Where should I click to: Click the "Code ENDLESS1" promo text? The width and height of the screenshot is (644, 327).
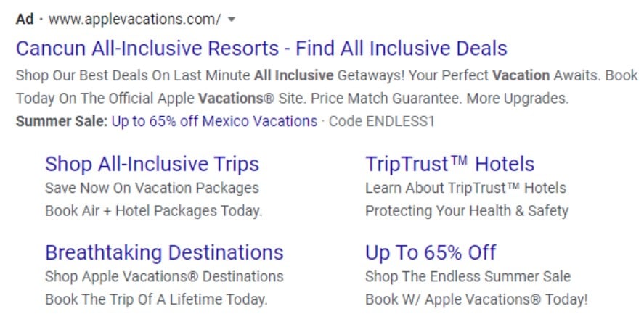tap(381, 121)
